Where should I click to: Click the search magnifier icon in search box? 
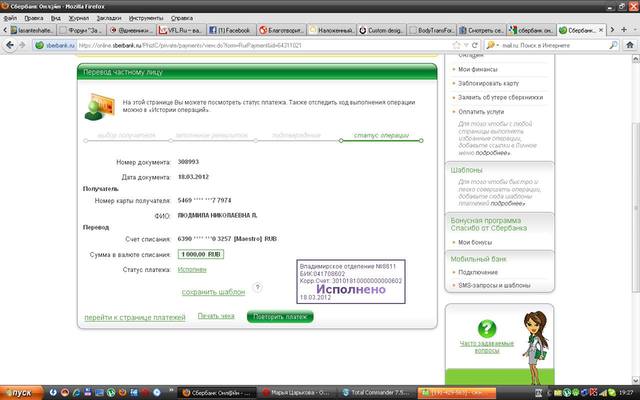pyautogui.click(x=613, y=45)
